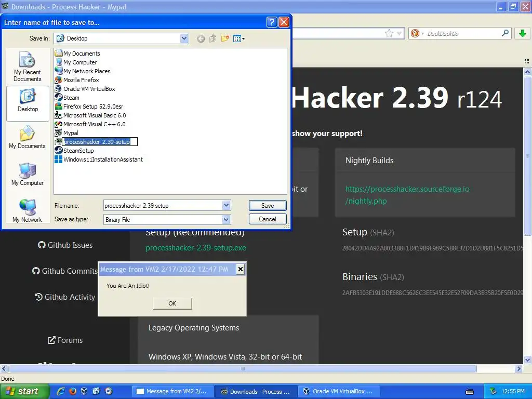Screen dimensions: 532x399
Task: Click the tab groups grid icon
Action: coord(527,61)
